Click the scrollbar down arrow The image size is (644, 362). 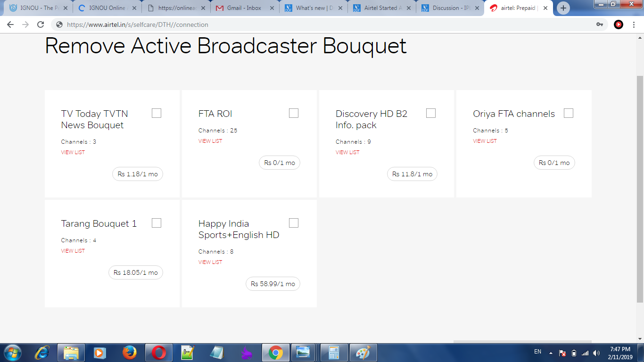(640, 338)
